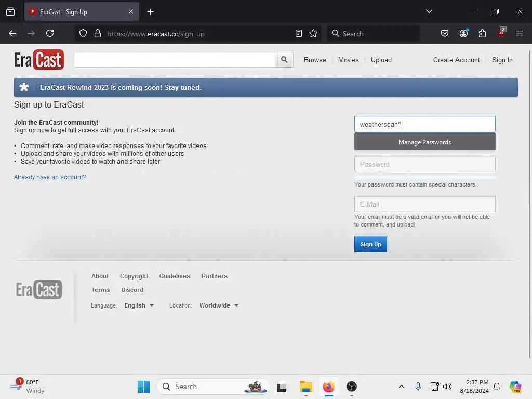
Task: Open the Terms footer link
Action: coord(100,290)
